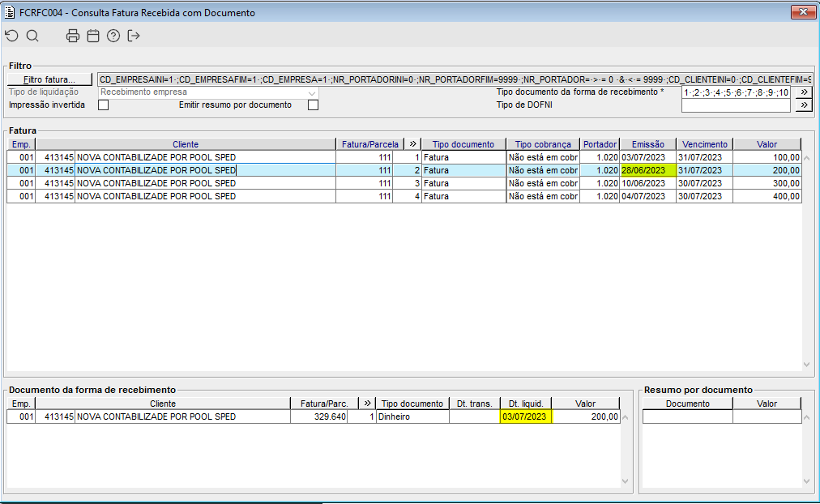The height and width of the screenshot is (504, 820).
Task: Open help question mark icon
Action: pyautogui.click(x=113, y=36)
